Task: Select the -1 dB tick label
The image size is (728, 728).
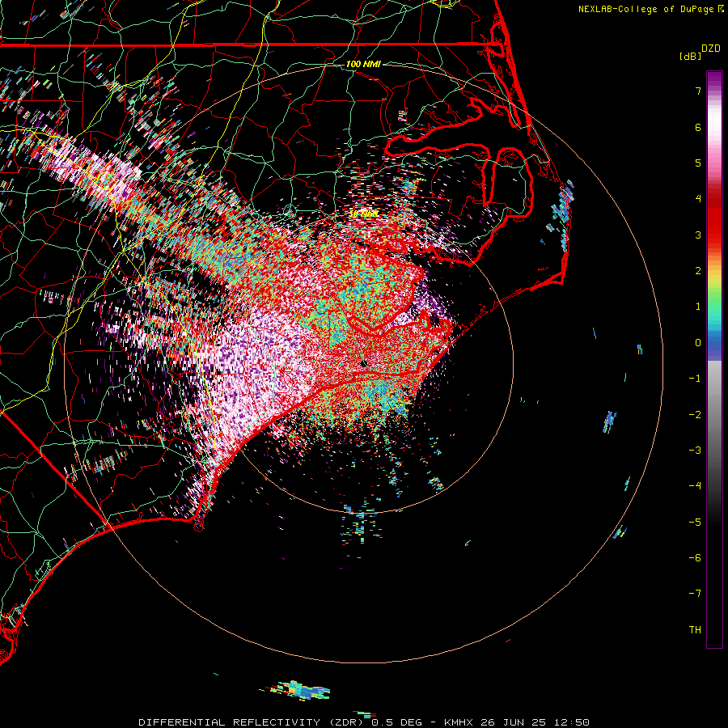Action: click(695, 379)
